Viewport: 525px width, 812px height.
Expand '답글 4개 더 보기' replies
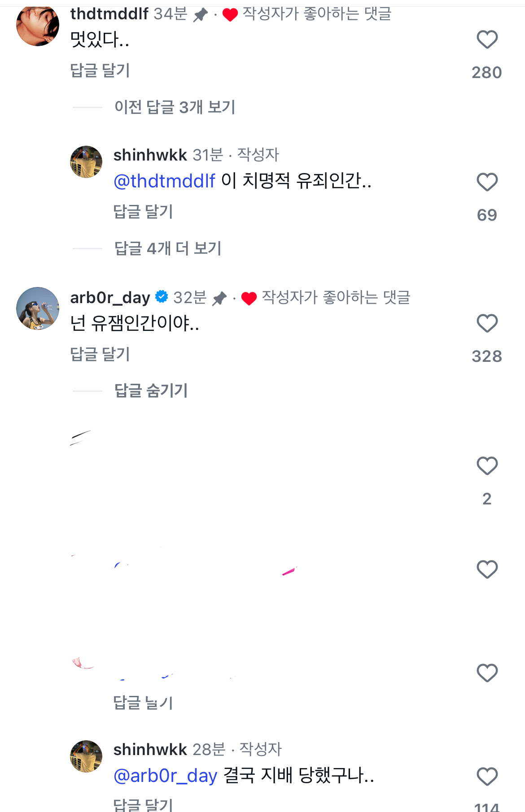coord(168,248)
